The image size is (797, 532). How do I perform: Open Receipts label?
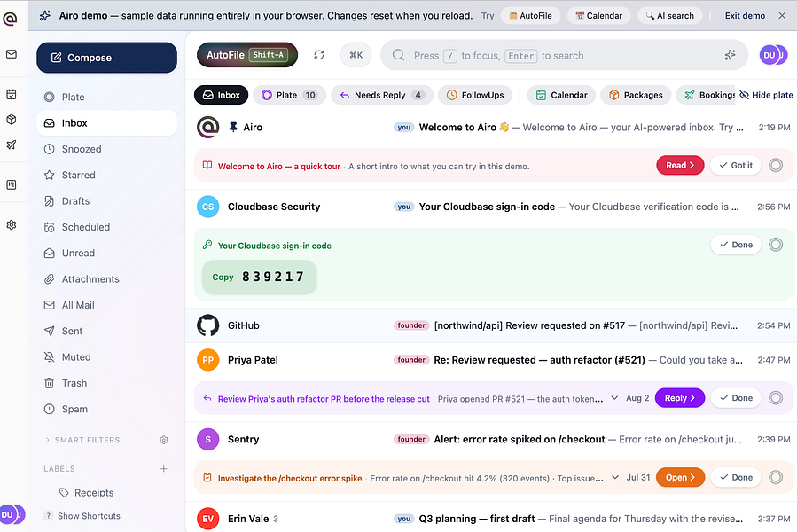[94, 492]
